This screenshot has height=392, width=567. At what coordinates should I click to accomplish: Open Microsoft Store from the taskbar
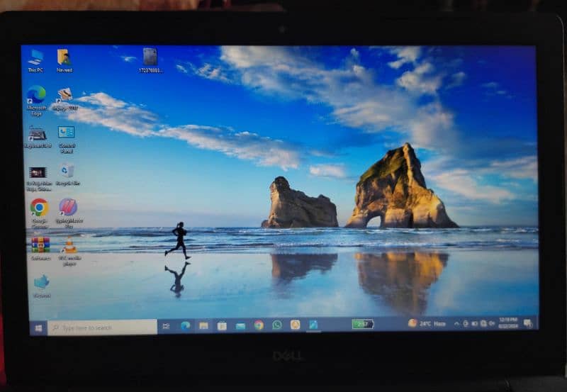[x=222, y=326]
